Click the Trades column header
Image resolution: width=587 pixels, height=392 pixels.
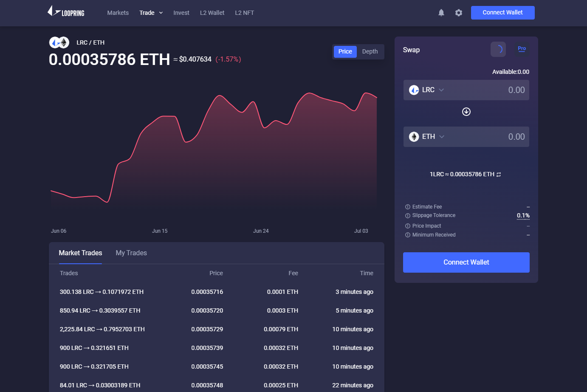click(69, 273)
